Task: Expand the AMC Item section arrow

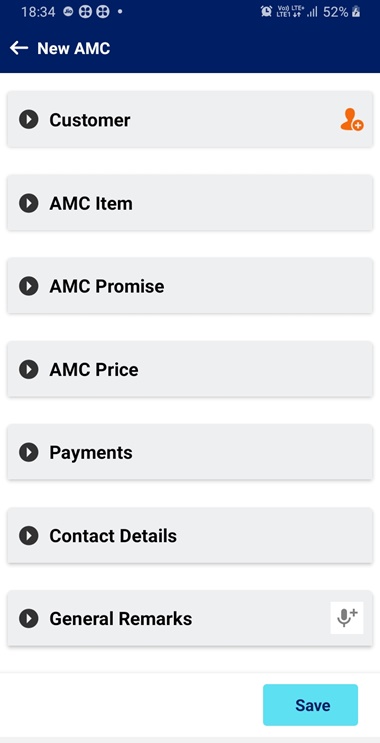Action: click(28, 203)
